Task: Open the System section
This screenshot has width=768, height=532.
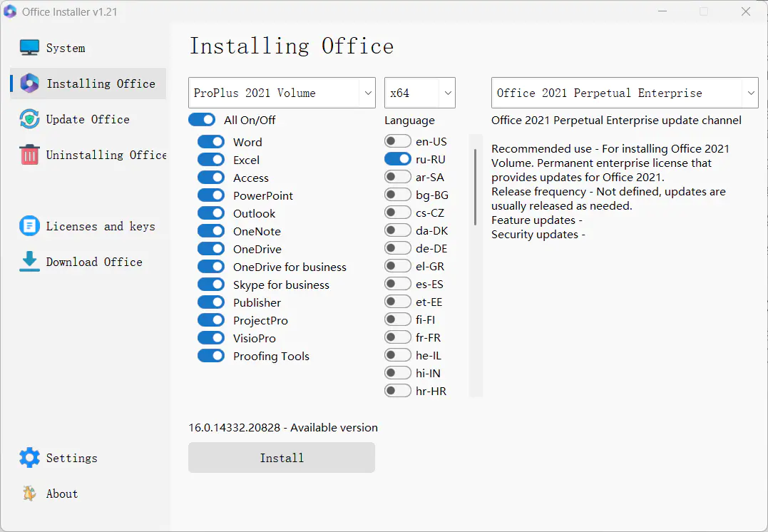Action: click(88, 48)
